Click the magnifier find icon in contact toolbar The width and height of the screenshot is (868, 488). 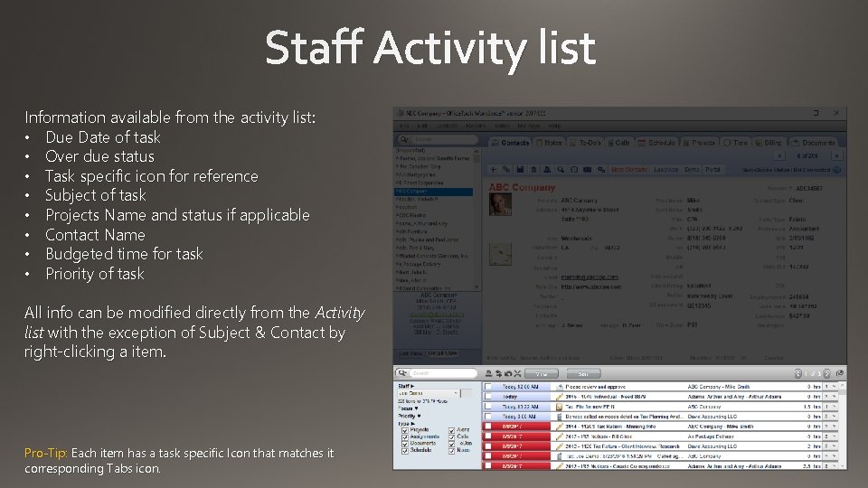tap(561, 169)
